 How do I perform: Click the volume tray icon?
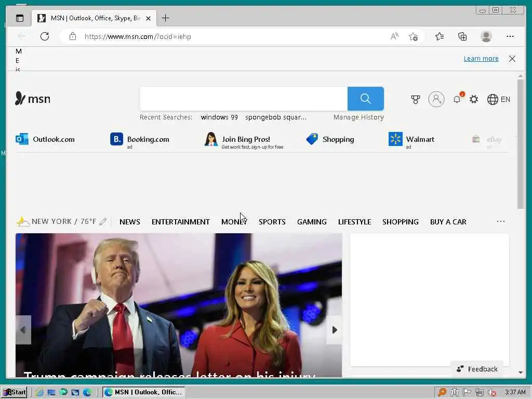(x=491, y=393)
